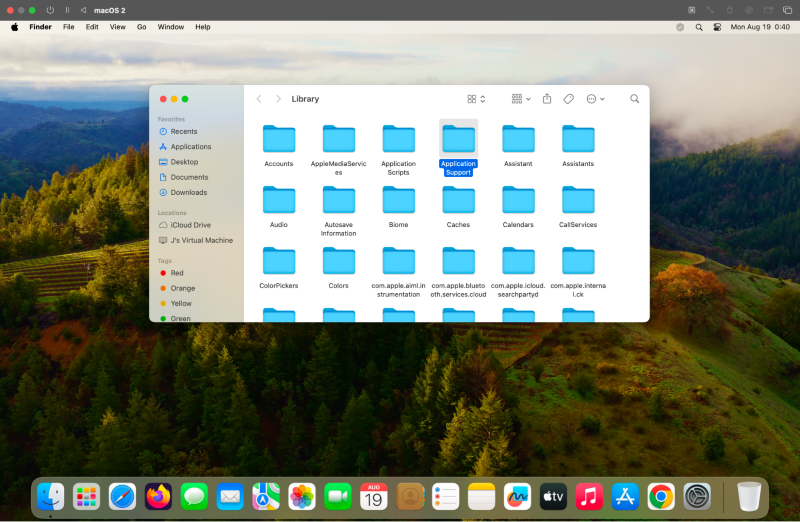
Task: Open the Window menu
Action: [x=170, y=27]
